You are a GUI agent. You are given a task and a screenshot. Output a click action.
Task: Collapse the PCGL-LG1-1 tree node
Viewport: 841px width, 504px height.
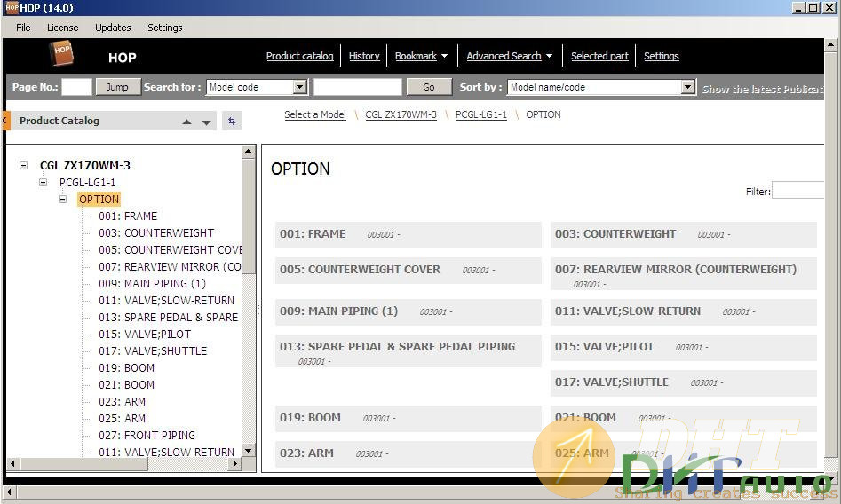click(43, 182)
